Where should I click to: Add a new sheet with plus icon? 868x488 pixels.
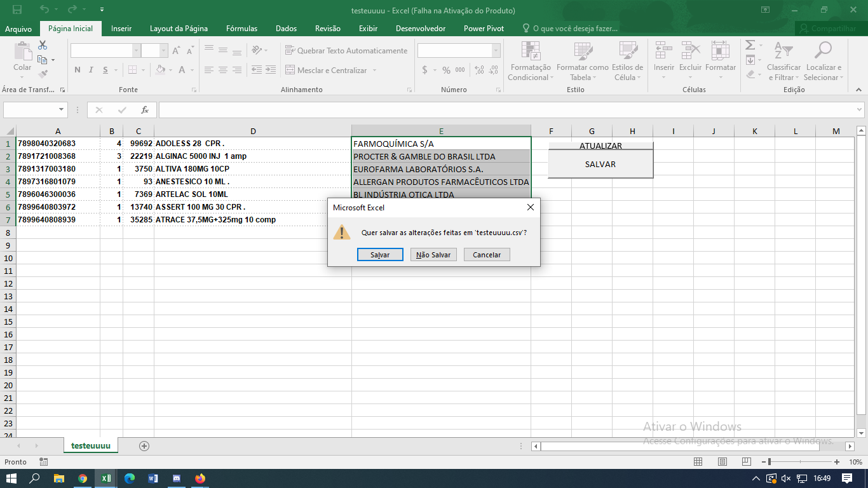pyautogui.click(x=144, y=446)
